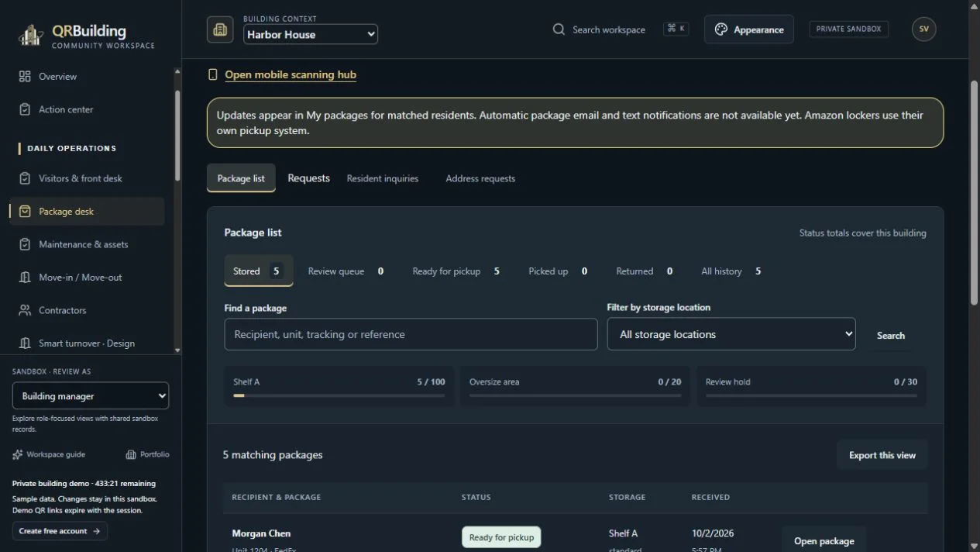This screenshot has height=552, width=980.
Task: Select the Picked up status filter
Action: tap(558, 271)
